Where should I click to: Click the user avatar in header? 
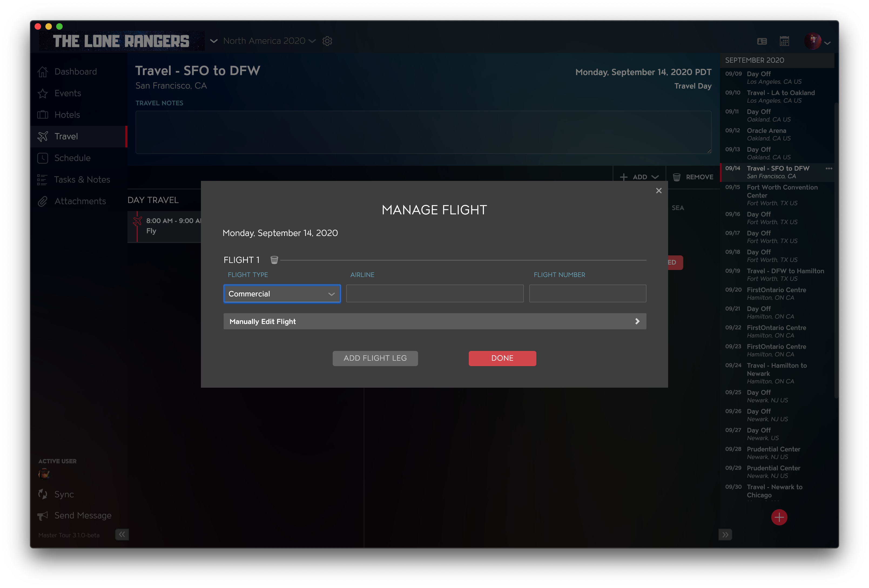[813, 41]
